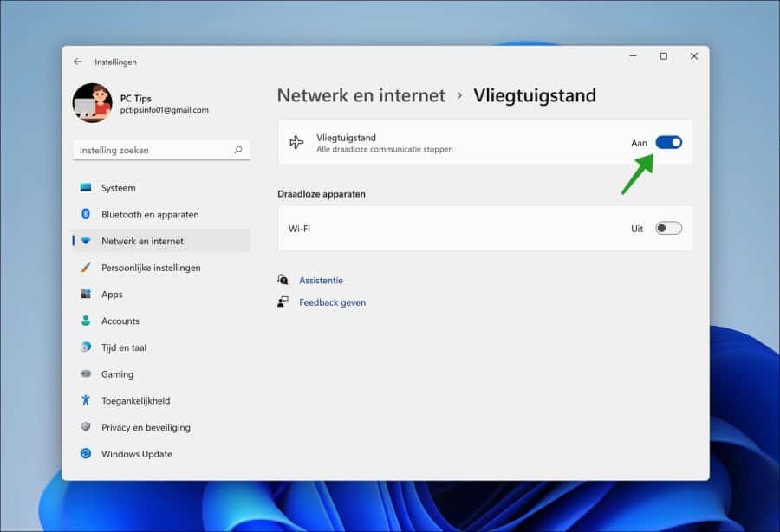Click the pctipsinfo01@gmail.com account email
This screenshot has width=780, height=532.
click(164, 110)
